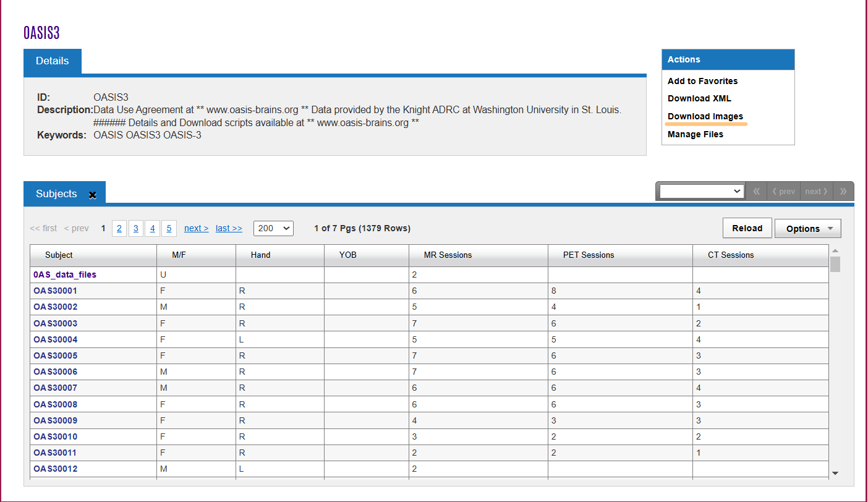
Task: Jump to last tab using double-right arrow icon
Action: click(x=843, y=192)
